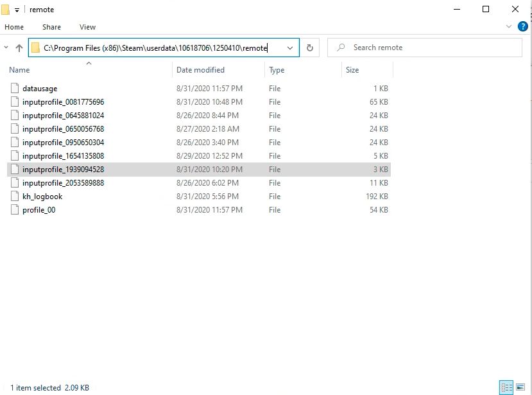Image resolution: width=532 pixels, height=395 pixels.
Task: Expand the address bar history dropdown
Action: [290, 48]
